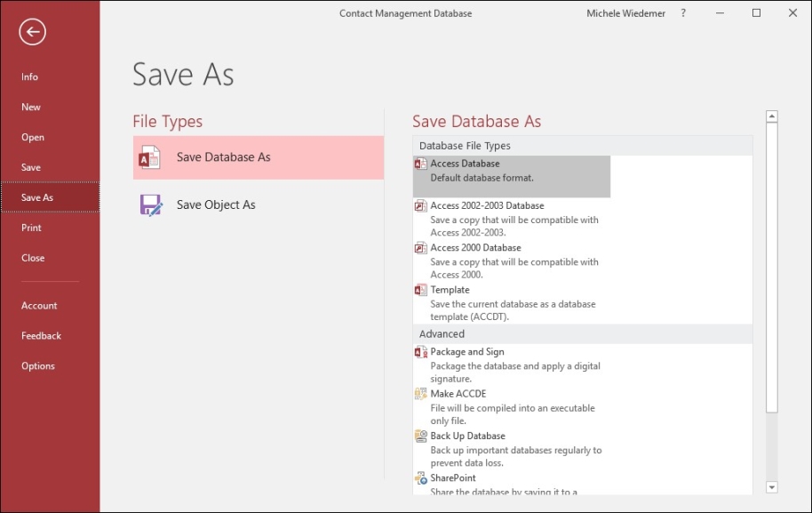Viewport: 812px width, 513px height.
Task: Click the Access 2000 Database icon
Action: 420,248
